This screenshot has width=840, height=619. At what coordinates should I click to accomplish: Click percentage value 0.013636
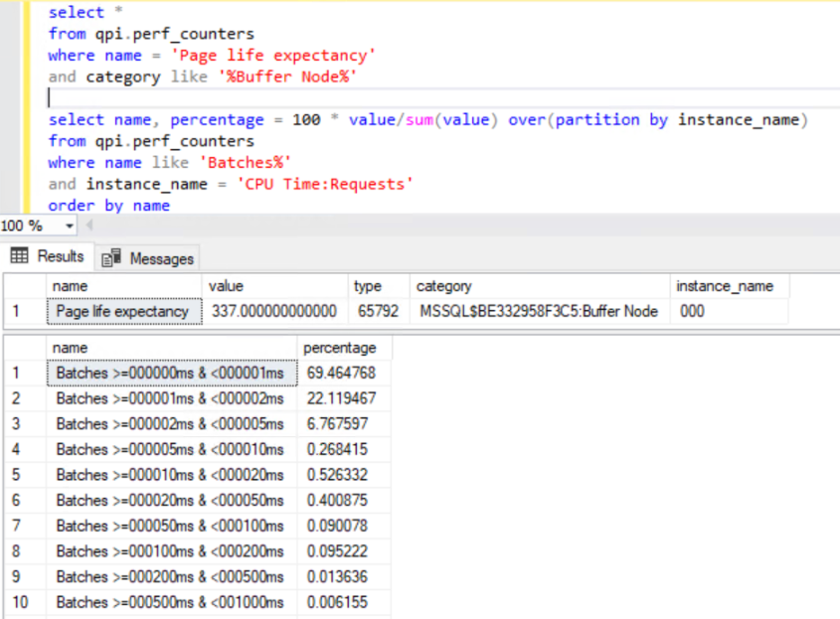(x=344, y=576)
